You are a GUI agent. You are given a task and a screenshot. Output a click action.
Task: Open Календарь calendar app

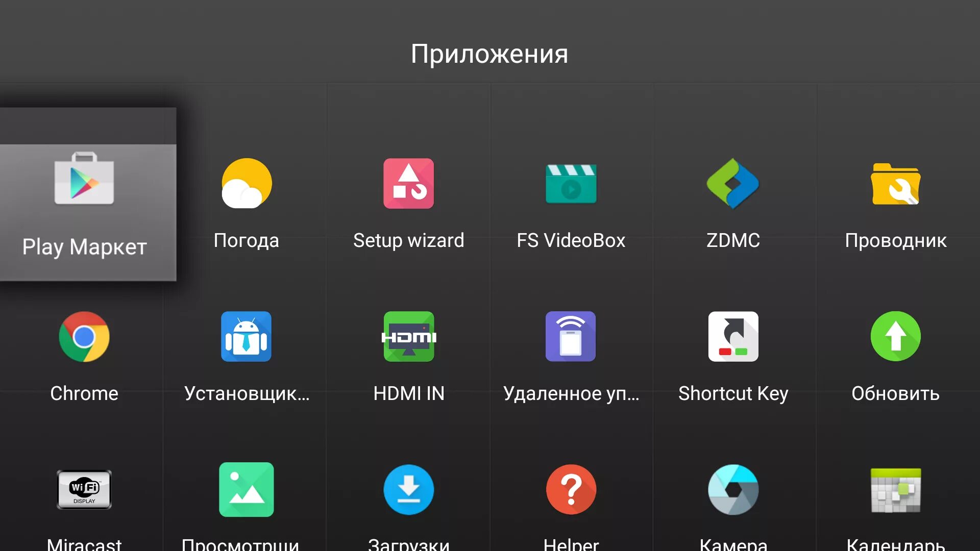tap(895, 490)
